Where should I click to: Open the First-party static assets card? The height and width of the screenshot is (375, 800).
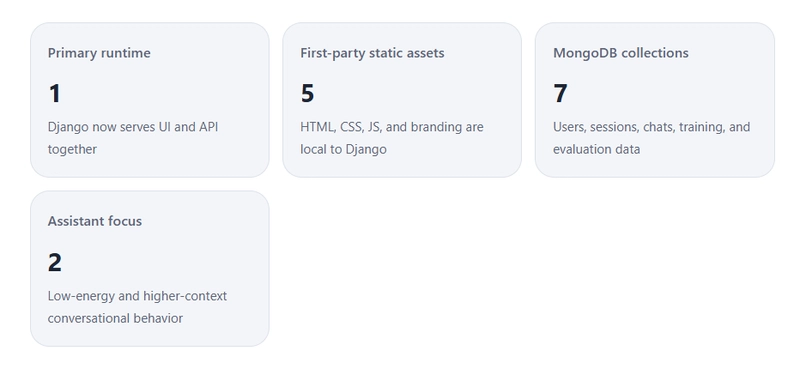tap(372, 53)
